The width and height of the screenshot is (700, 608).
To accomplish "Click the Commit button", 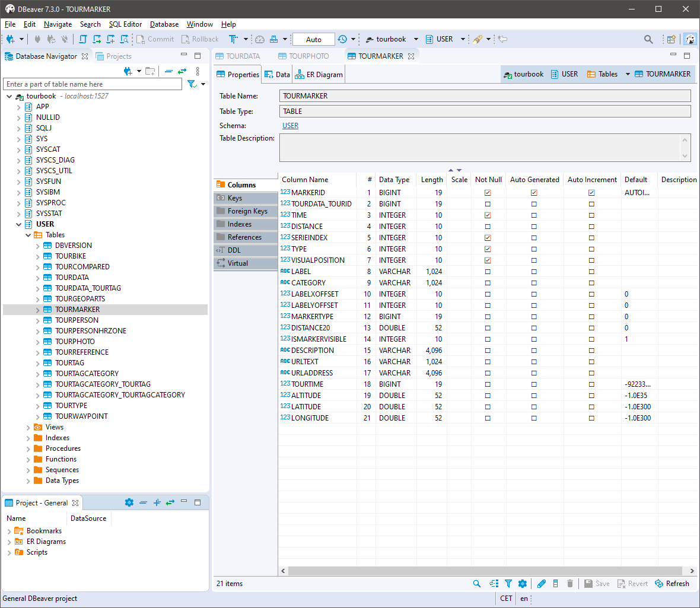I will click(155, 39).
